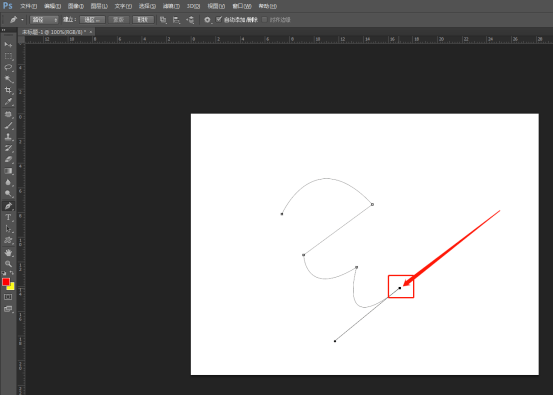The height and width of the screenshot is (395, 554).
Task: Open the File menu
Action: click(28, 6)
